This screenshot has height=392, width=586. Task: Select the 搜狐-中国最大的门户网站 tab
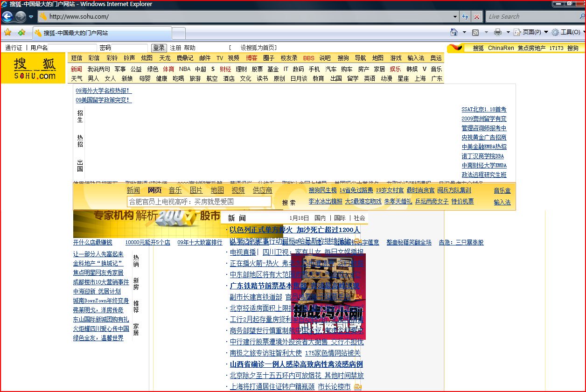[102, 33]
